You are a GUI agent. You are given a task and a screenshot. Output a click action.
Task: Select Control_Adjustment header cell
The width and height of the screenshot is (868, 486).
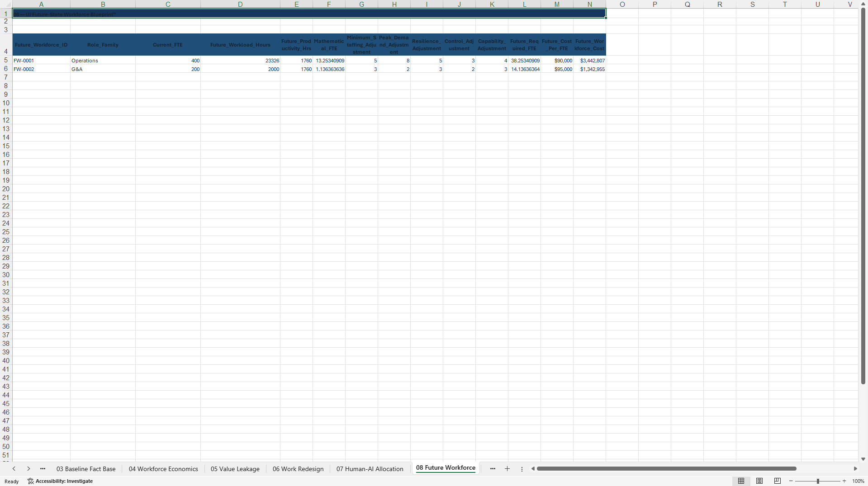[459, 45]
